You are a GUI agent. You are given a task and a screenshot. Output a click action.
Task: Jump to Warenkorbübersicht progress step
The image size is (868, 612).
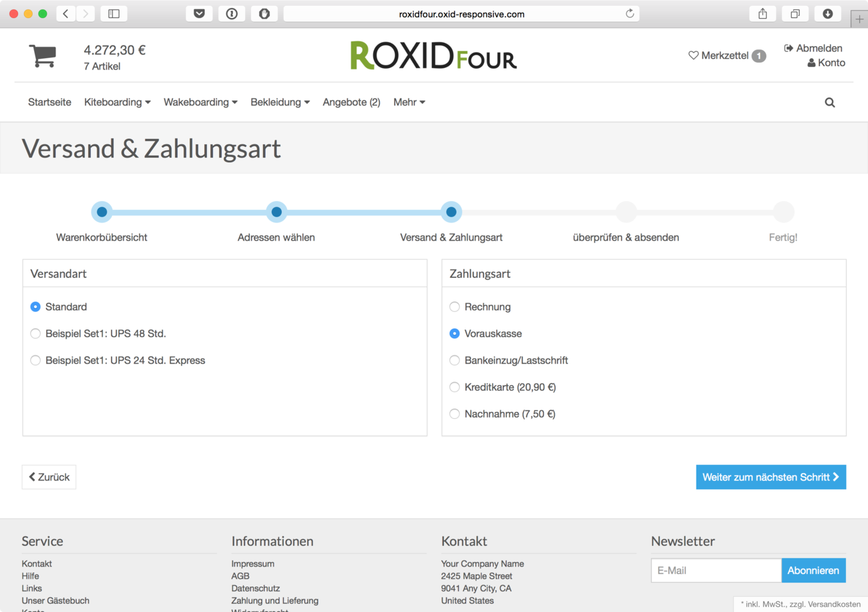point(101,212)
